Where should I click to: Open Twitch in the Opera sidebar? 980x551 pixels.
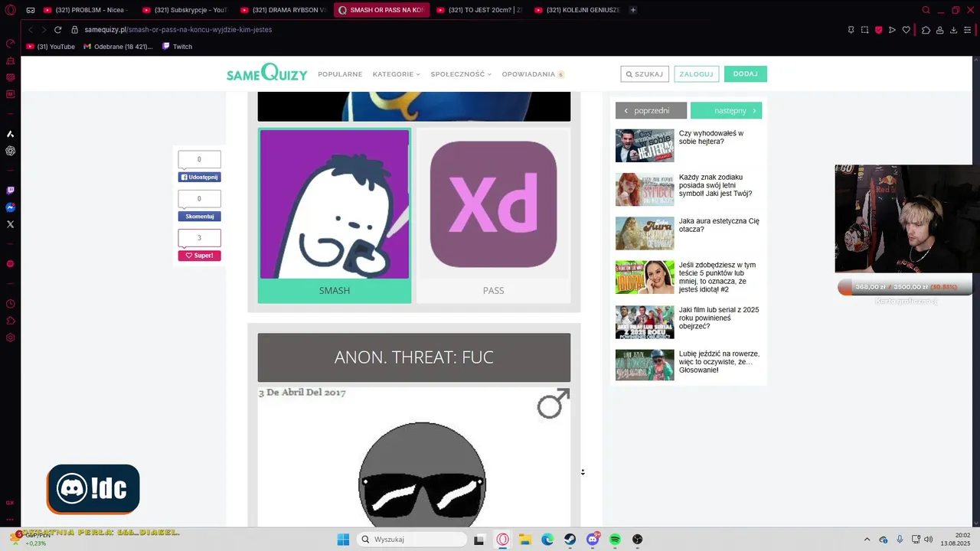tap(10, 191)
